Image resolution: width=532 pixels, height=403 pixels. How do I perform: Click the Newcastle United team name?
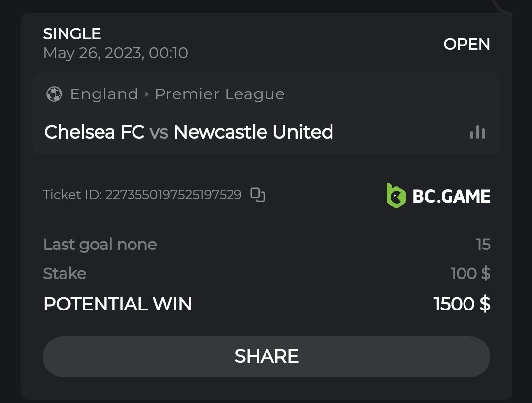click(x=254, y=132)
